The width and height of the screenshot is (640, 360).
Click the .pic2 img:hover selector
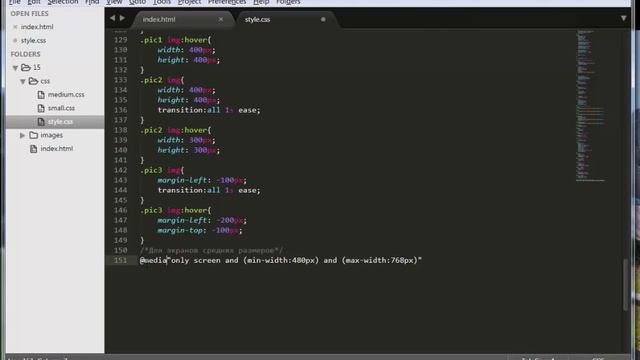[176, 130]
